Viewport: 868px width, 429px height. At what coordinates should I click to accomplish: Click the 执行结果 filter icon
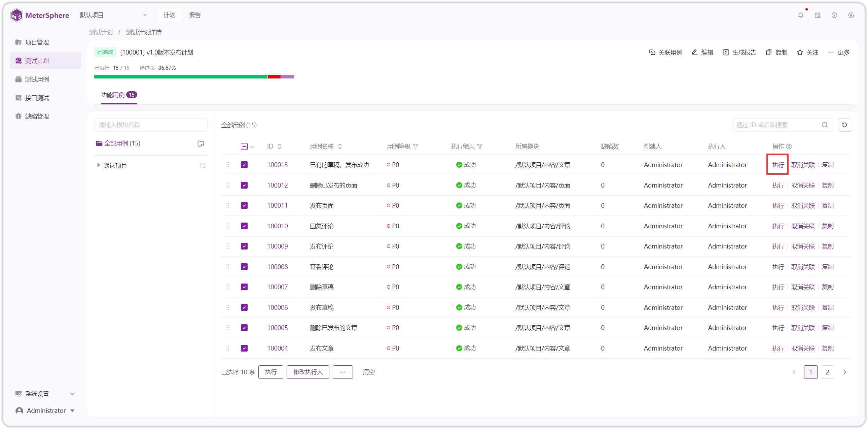point(480,146)
